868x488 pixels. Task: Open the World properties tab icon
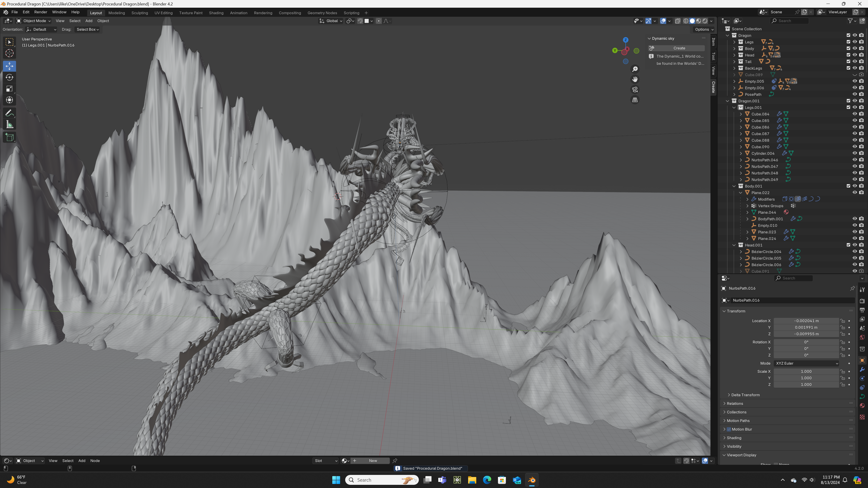(862, 338)
